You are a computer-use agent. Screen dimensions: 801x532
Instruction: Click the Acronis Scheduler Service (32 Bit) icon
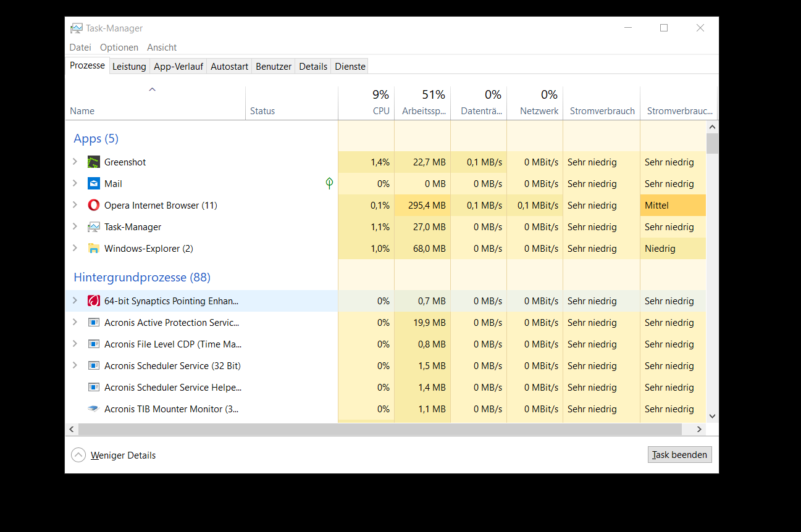tap(94, 366)
